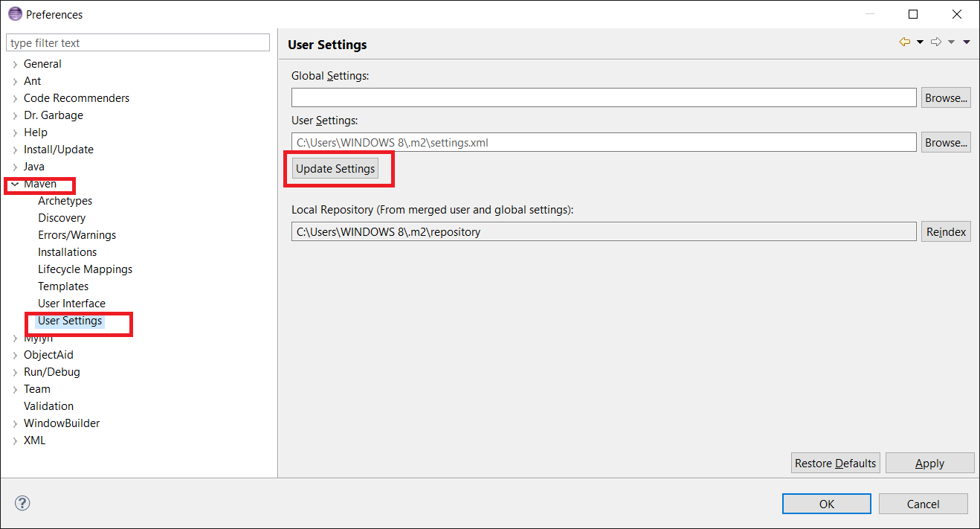980x529 pixels.
Task: Expand the Dr. Garbage node
Action: (x=15, y=115)
